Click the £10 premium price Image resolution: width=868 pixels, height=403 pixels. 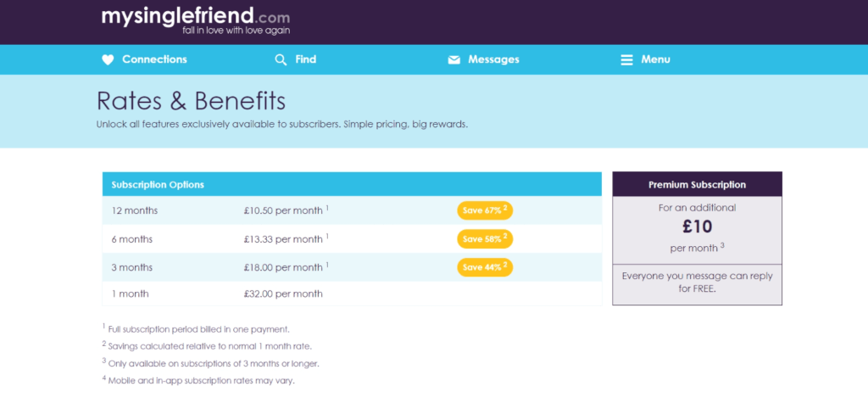tap(697, 227)
